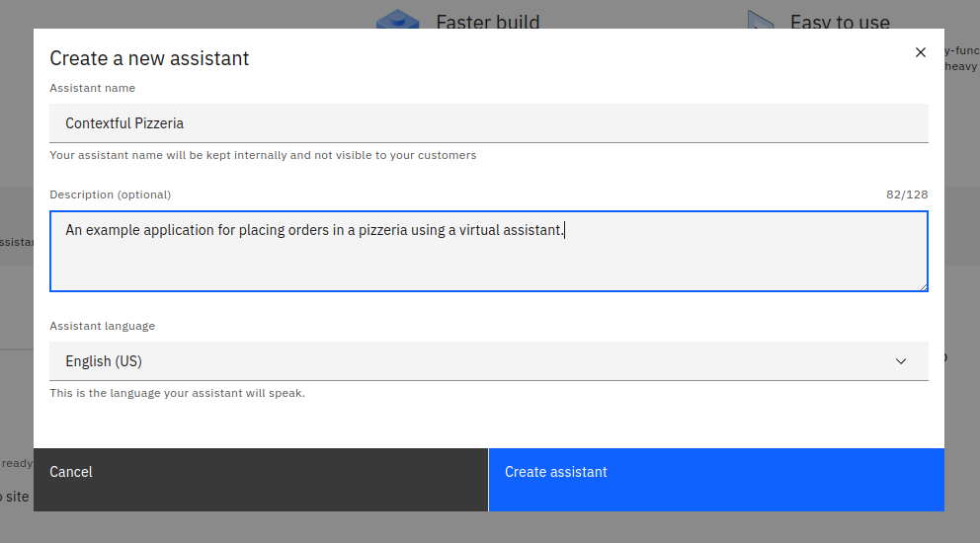Click the Assistant name input field

coord(489,123)
